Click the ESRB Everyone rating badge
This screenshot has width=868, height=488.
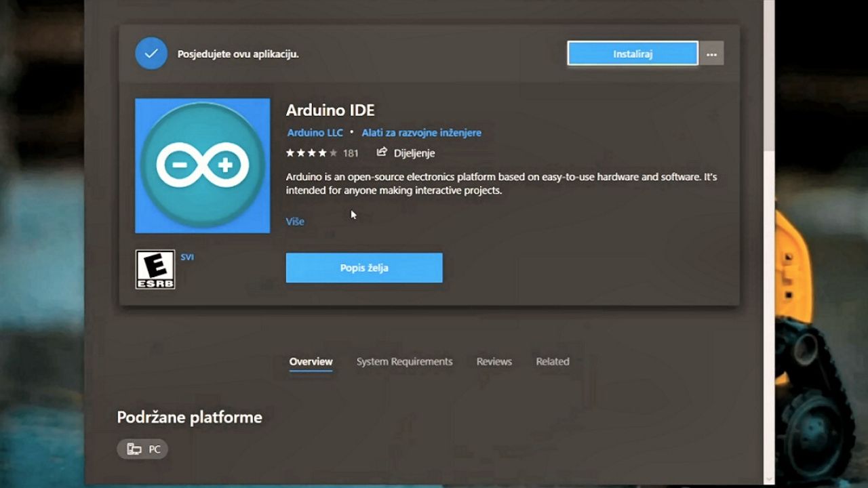coord(155,269)
